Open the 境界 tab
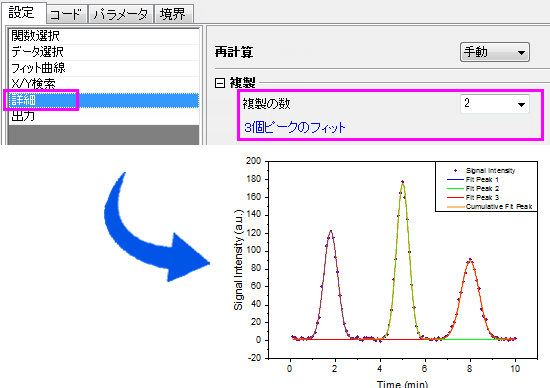The width and height of the screenshot is (550, 388). [x=174, y=14]
